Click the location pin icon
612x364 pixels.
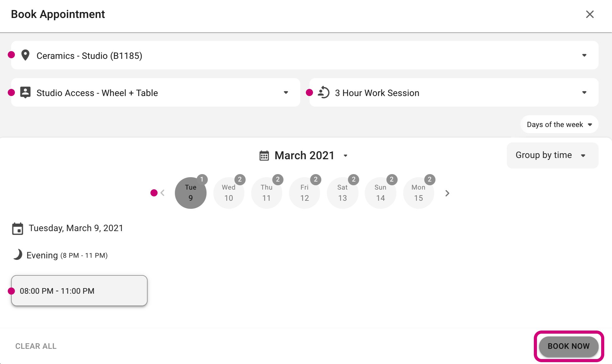[x=25, y=55]
